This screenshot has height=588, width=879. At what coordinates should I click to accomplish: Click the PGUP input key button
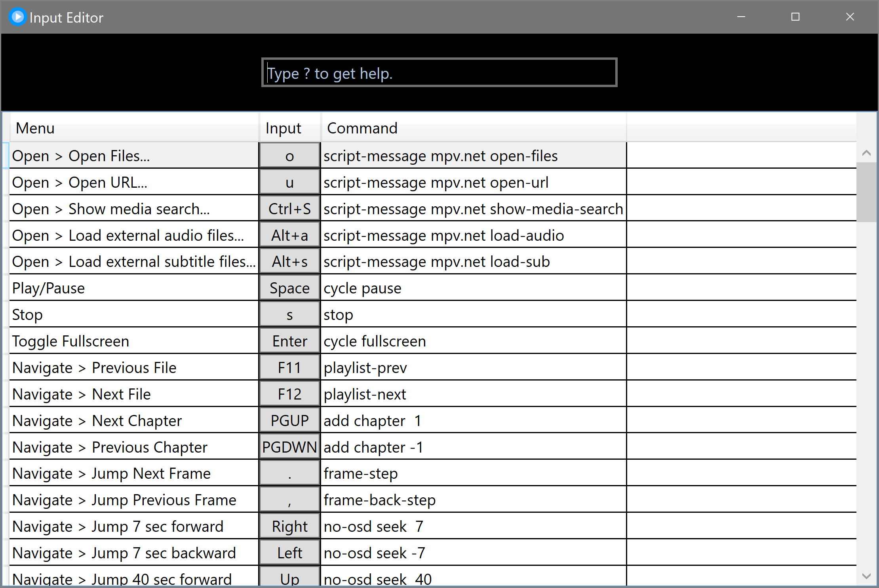point(289,421)
